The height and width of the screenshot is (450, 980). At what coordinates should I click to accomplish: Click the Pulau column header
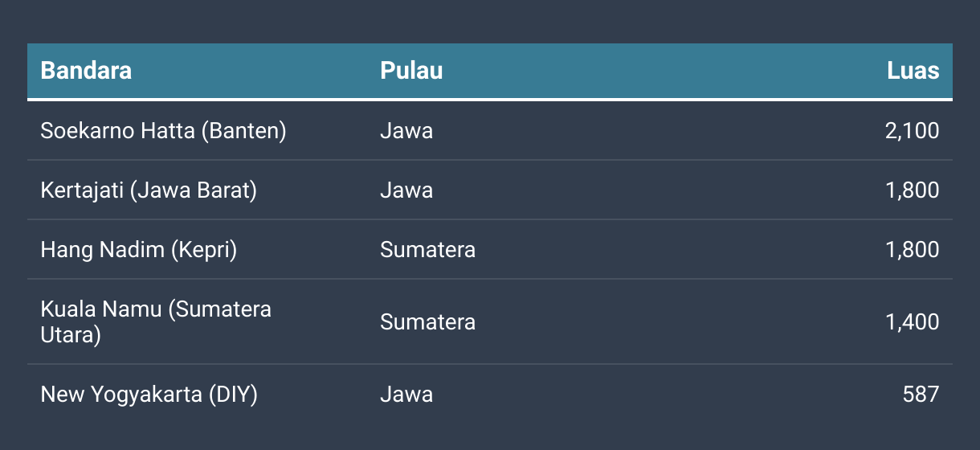pos(411,71)
